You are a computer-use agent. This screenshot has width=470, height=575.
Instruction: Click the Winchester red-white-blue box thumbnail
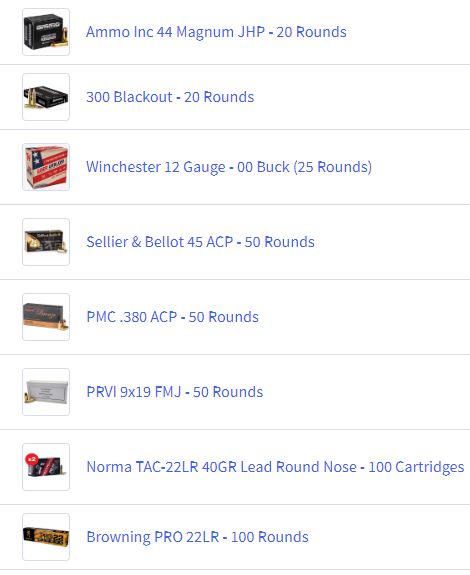pyautogui.click(x=46, y=167)
